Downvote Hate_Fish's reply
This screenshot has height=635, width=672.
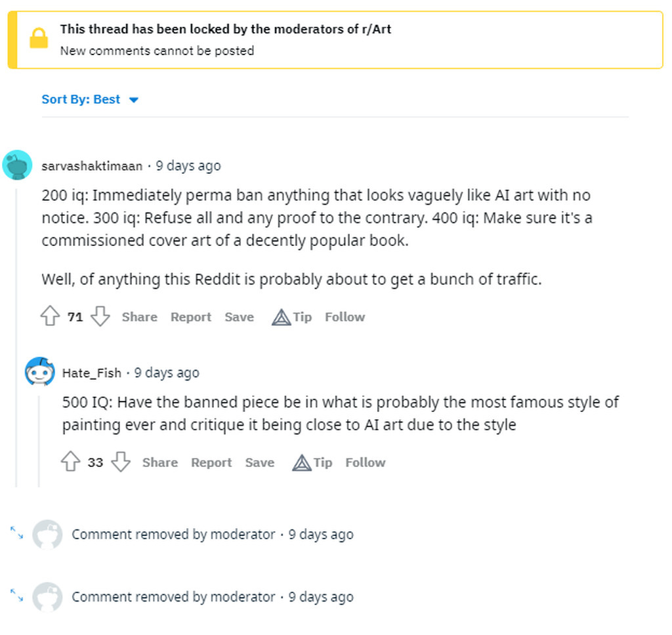[x=121, y=462]
